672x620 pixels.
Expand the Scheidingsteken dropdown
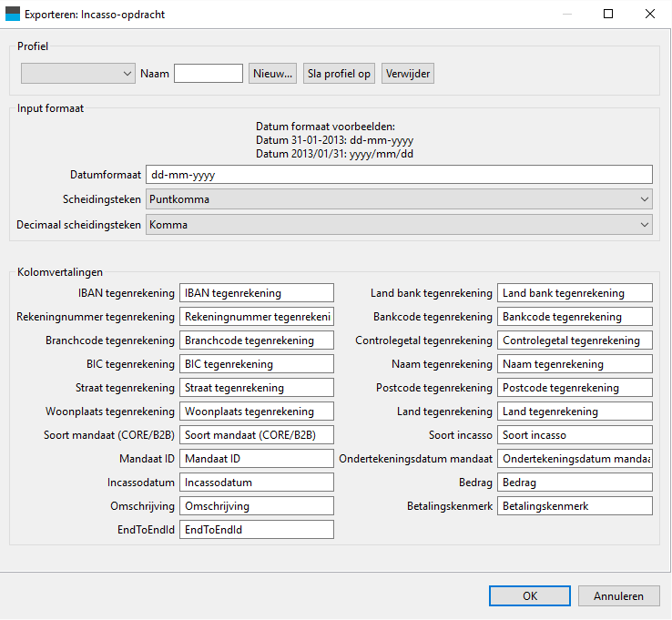coord(399,199)
